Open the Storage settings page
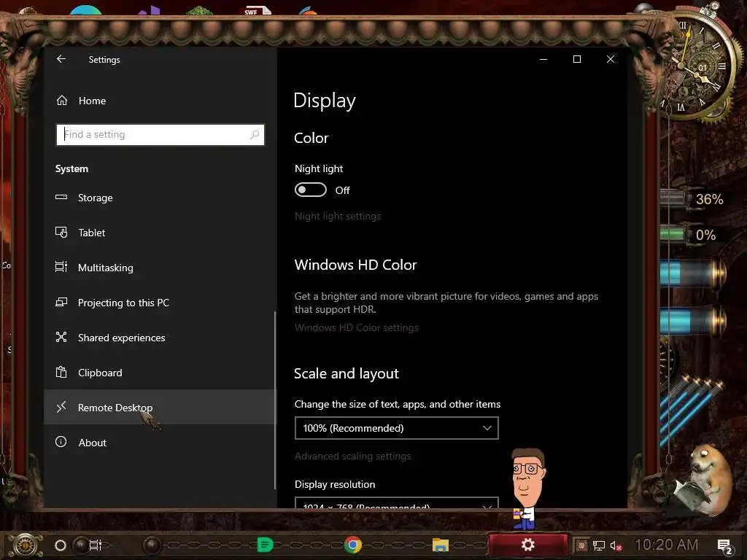Image resolution: width=747 pixels, height=560 pixels. pyautogui.click(x=160, y=198)
